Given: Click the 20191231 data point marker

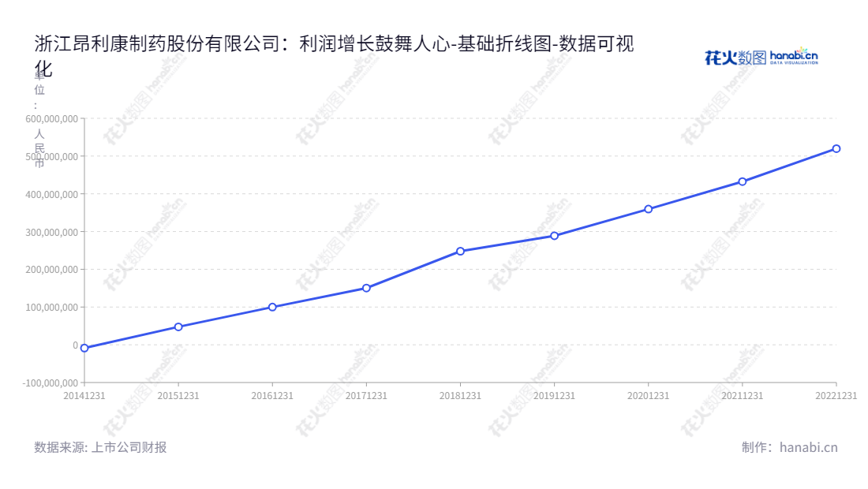Looking at the screenshot, I should (554, 236).
